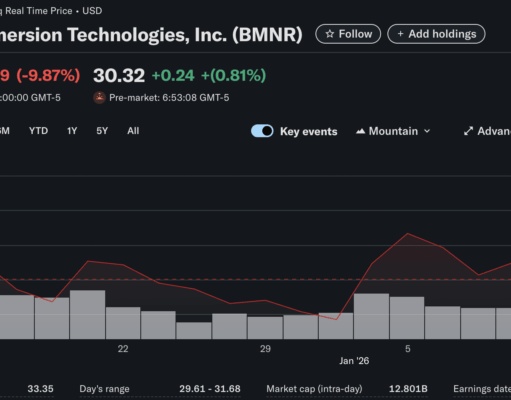Image resolution: width=511 pixels, height=400 pixels.
Task: Open the Advanced chart view
Action: 487,131
